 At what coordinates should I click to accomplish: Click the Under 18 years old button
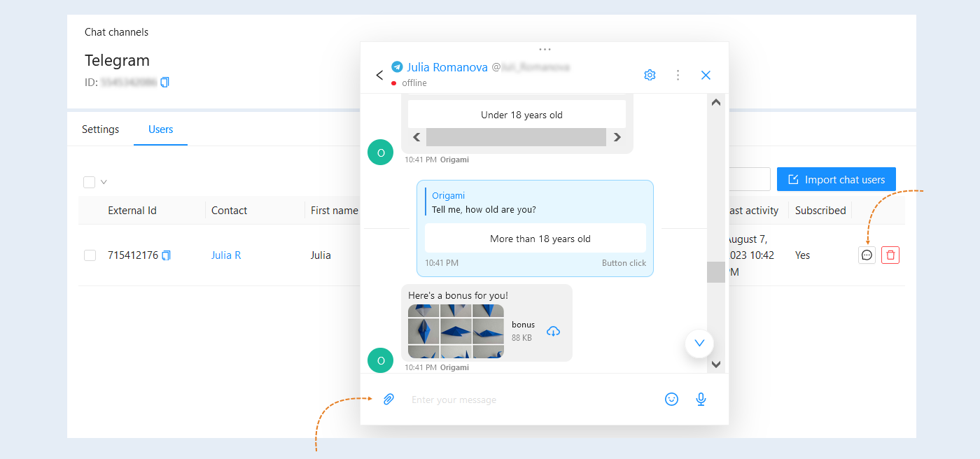tap(517, 115)
